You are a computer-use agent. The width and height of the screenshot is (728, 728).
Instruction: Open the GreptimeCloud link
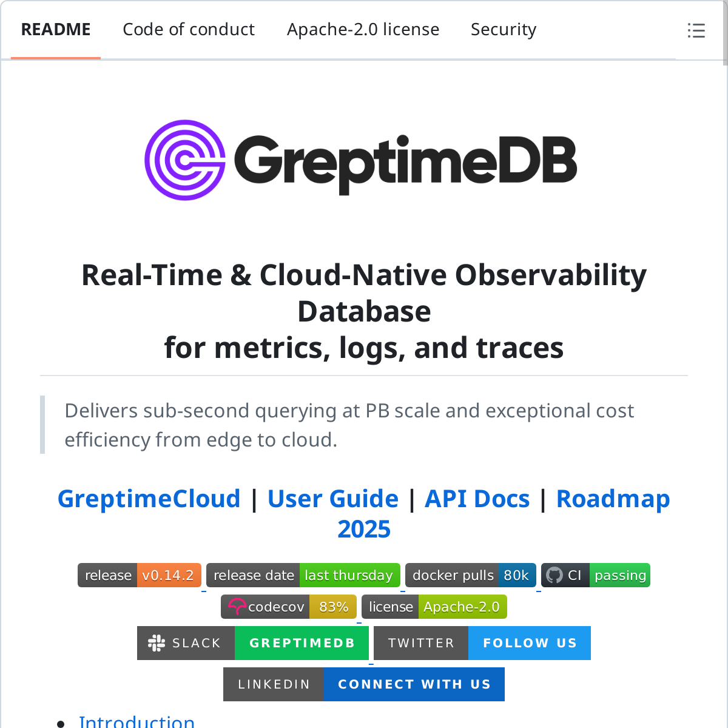[x=149, y=499]
